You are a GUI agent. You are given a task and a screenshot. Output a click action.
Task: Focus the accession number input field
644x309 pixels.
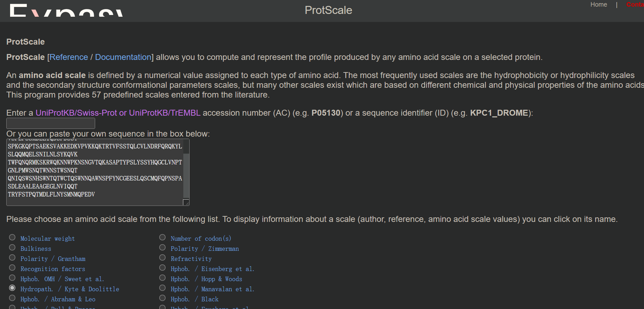tap(51, 123)
